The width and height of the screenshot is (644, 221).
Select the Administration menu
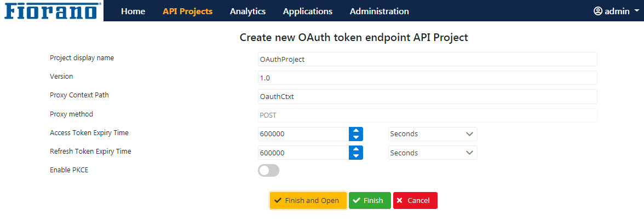coord(379,11)
